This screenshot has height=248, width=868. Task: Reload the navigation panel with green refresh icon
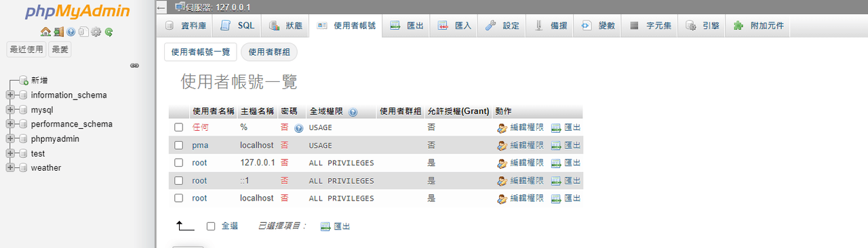[108, 32]
